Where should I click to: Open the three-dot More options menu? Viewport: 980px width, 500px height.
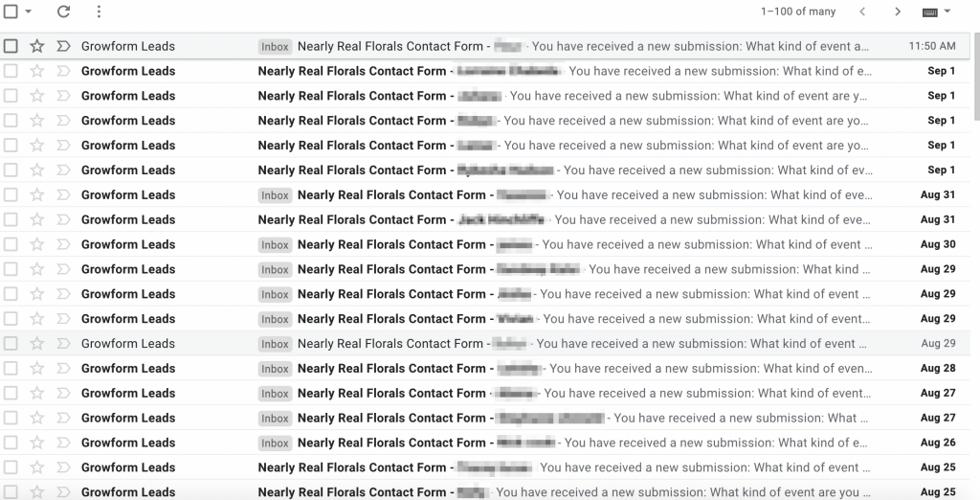click(x=99, y=11)
